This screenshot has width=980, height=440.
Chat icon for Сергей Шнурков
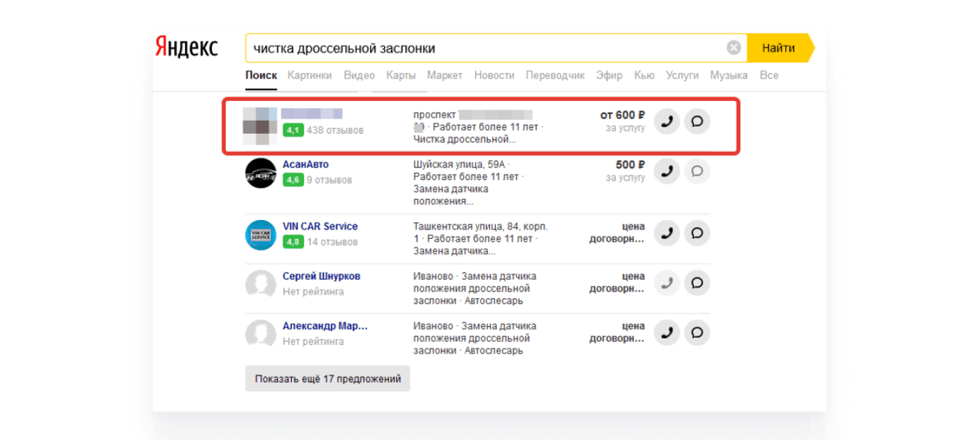click(697, 283)
